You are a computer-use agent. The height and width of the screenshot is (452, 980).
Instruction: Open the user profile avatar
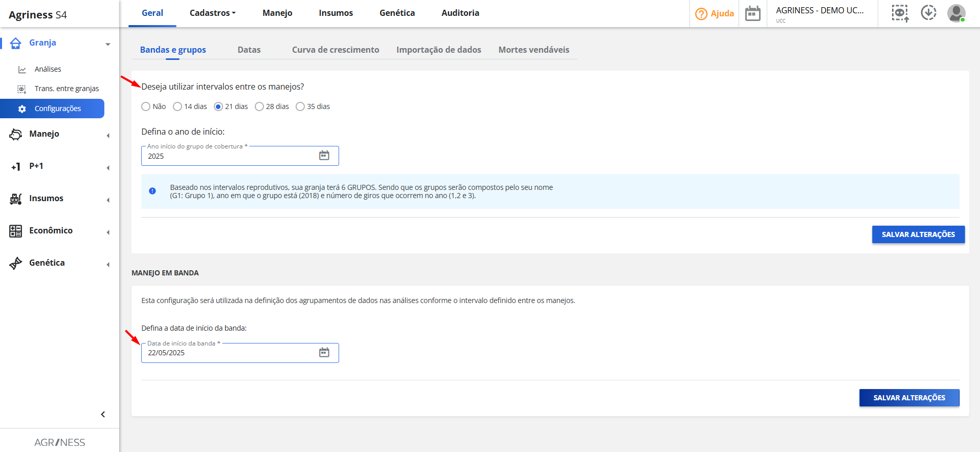[x=956, y=13]
